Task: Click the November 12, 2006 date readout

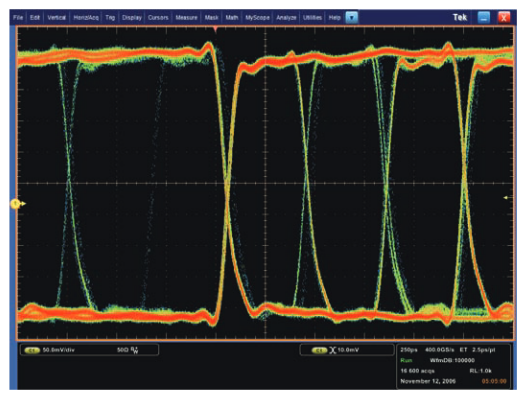Action: (428, 381)
